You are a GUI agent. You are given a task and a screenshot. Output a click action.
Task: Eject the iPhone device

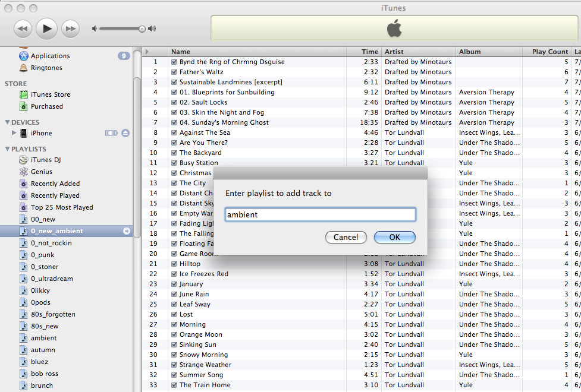(125, 133)
